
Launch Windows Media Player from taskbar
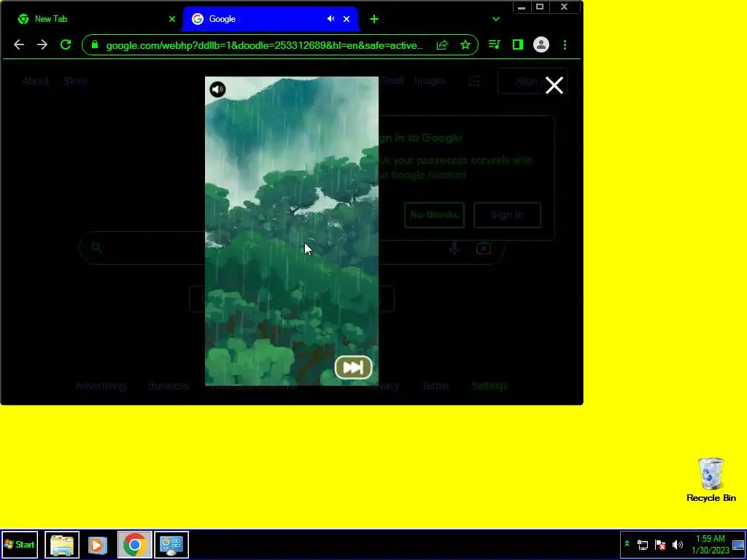[x=97, y=545]
